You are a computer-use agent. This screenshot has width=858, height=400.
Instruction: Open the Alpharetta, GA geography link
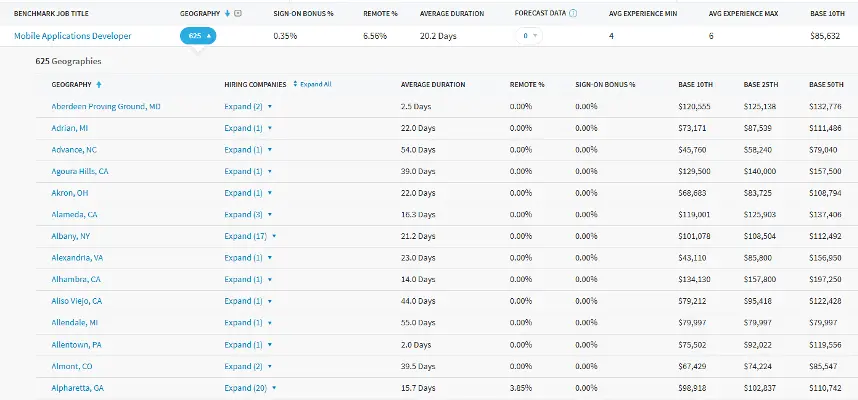pos(78,388)
